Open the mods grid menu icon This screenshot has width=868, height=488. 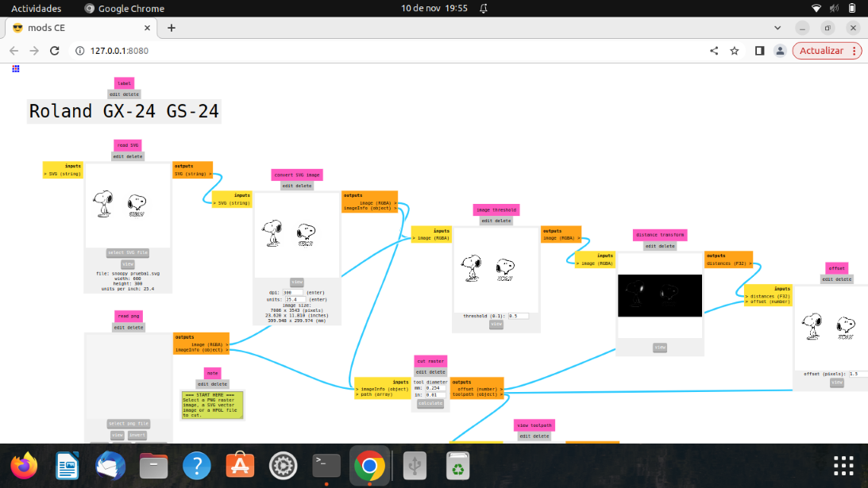pos(16,68)
